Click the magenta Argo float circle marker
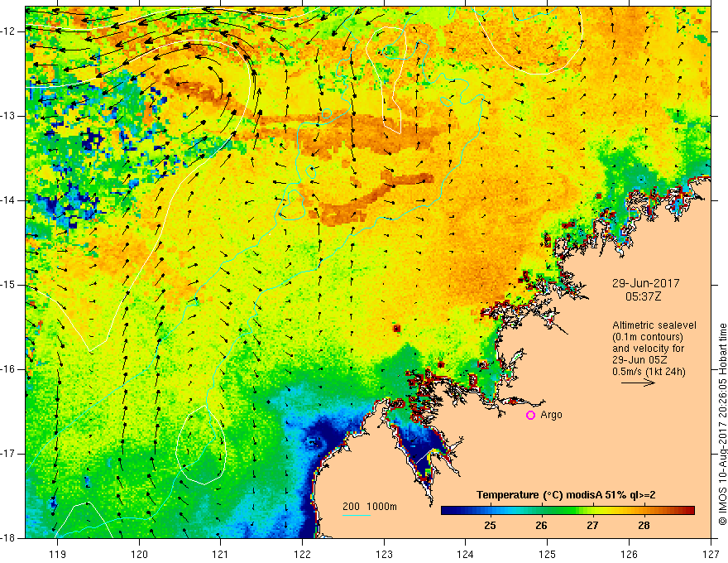Image resolution: width=728 pixels, height=563 pixels. coord(530,416)
